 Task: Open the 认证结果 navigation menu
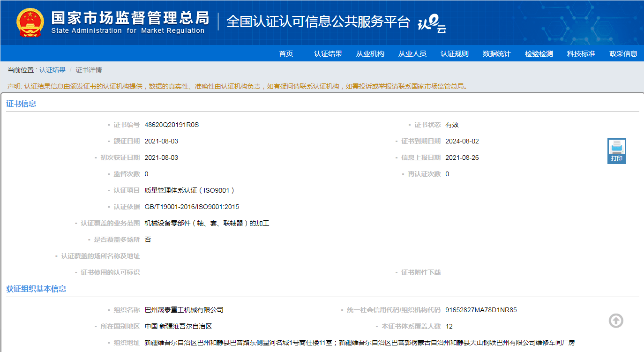tap(328, 53)
